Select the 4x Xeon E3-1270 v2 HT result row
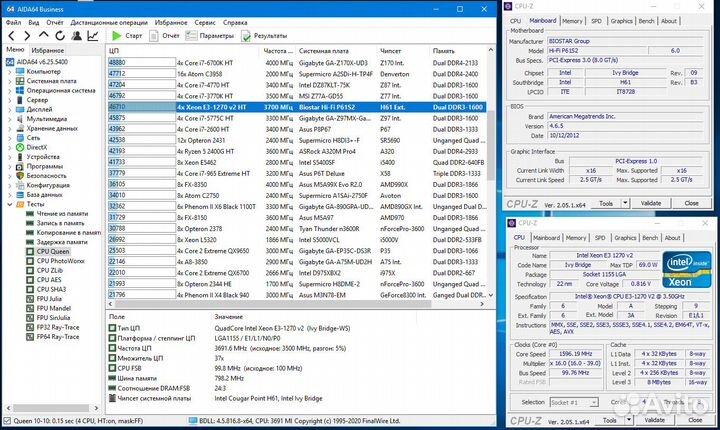This screenshot has width=720, height=430. [x=297, y=107]
